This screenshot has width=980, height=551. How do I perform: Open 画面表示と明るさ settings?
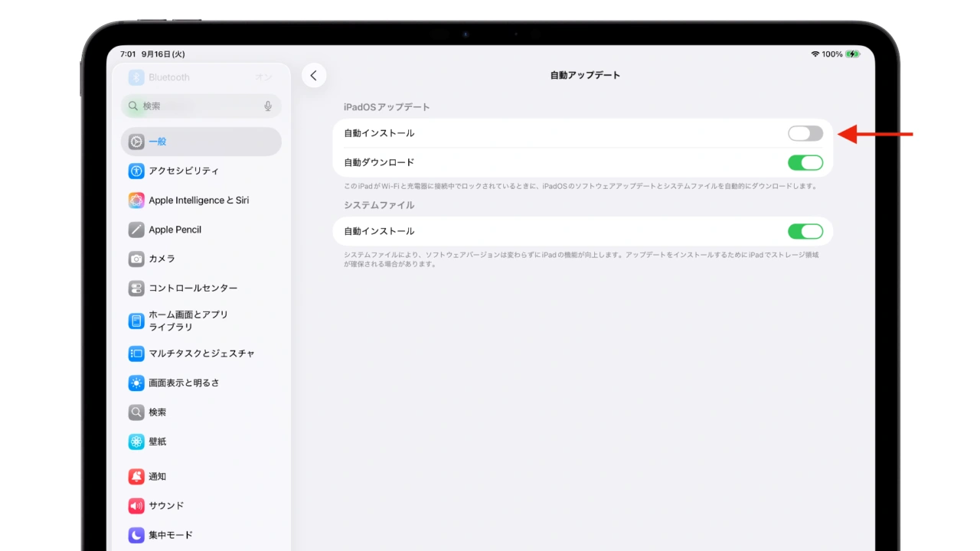coord(171,383)
